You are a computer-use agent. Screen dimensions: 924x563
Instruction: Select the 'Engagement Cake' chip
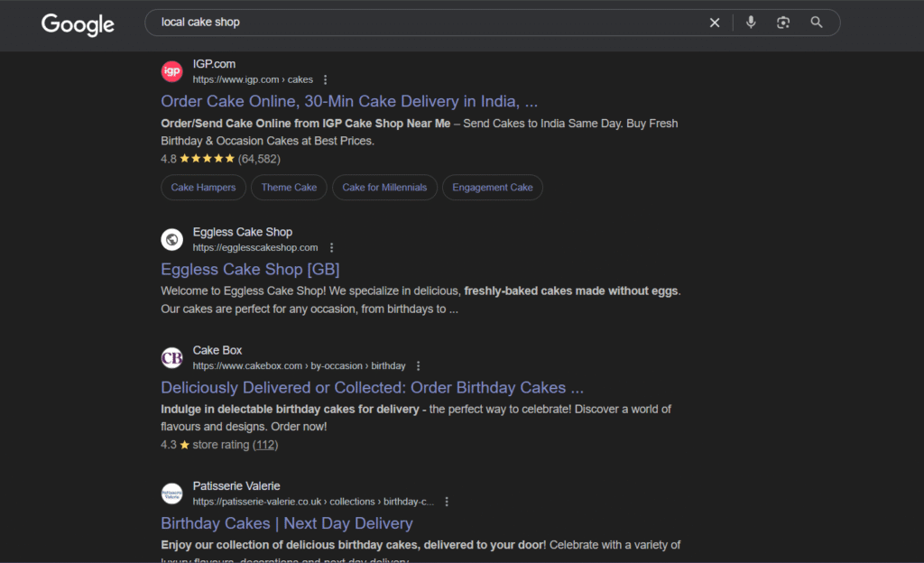tap(493, 188)
